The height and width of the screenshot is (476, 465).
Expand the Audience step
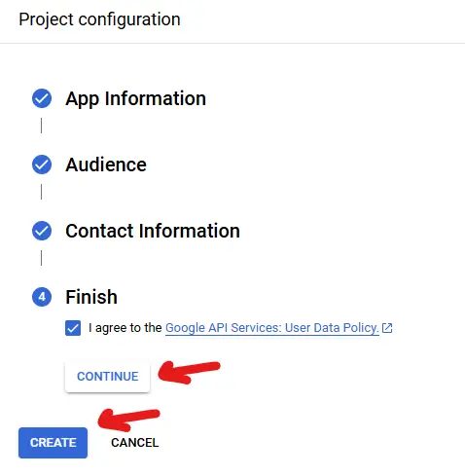106,165
